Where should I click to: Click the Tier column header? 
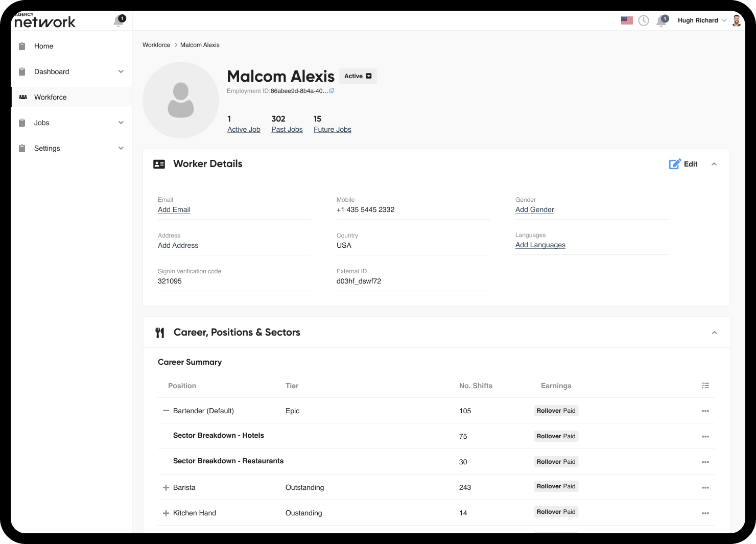[292, 386]
